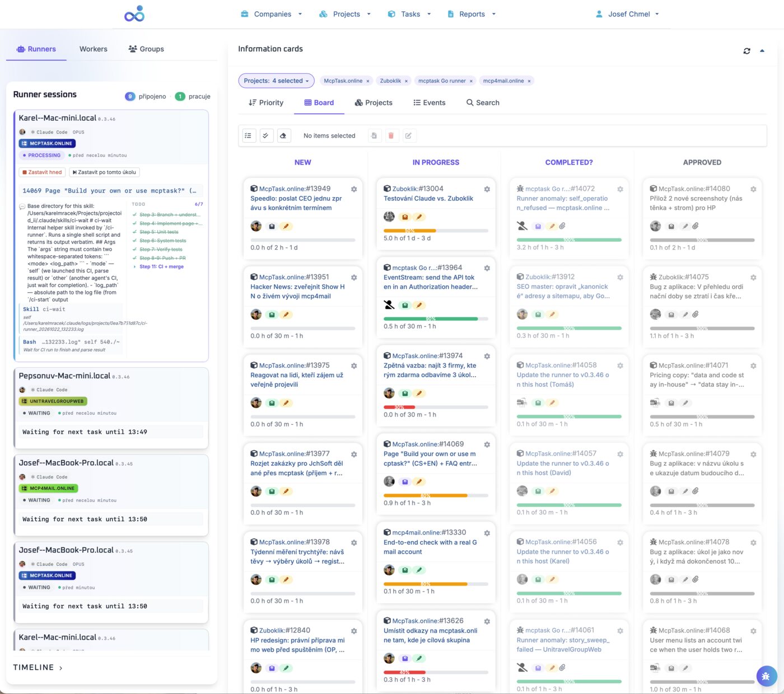The width and height of the screenshot is (784, 694).
Task: Click the bug report floating button
Action: coord(766,676)
